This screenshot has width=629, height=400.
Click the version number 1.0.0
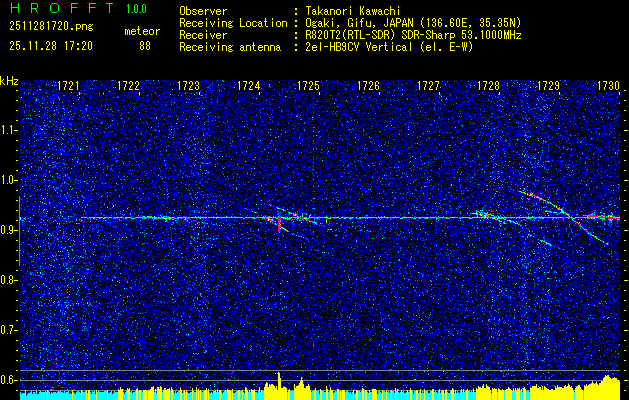136,9
